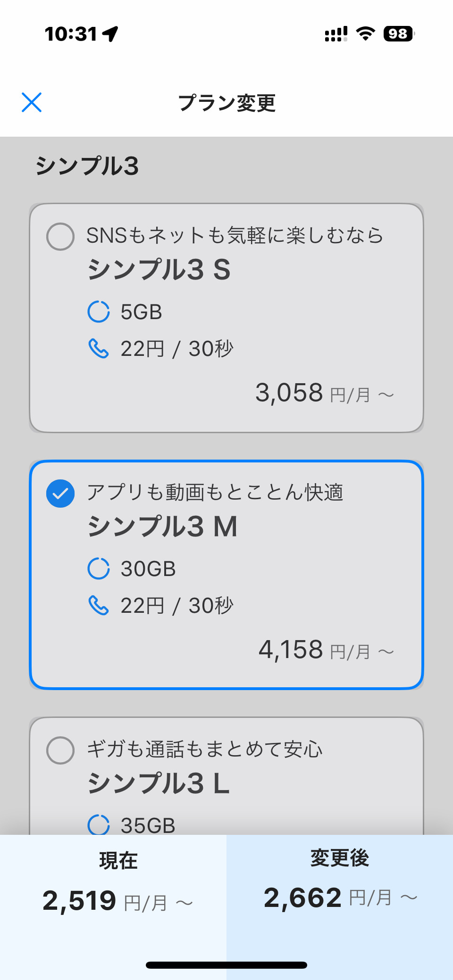Tap the シンプル3 section heading
The height and width of the screenshot is (980, 453).
click(x=87, y=166)
